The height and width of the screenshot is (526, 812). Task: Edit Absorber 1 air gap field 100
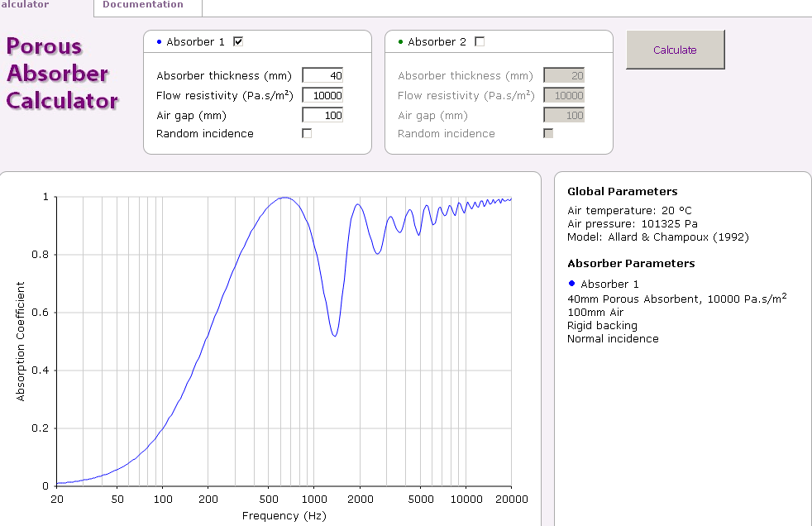coord(322,116)
